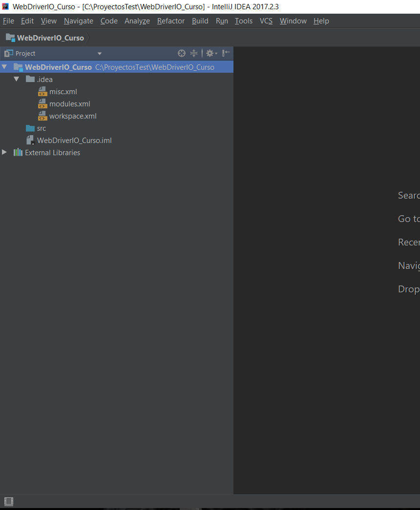Expand the External Libraries node
The height and width of the screenshot is (510, 420).
(x=4, y=152)
